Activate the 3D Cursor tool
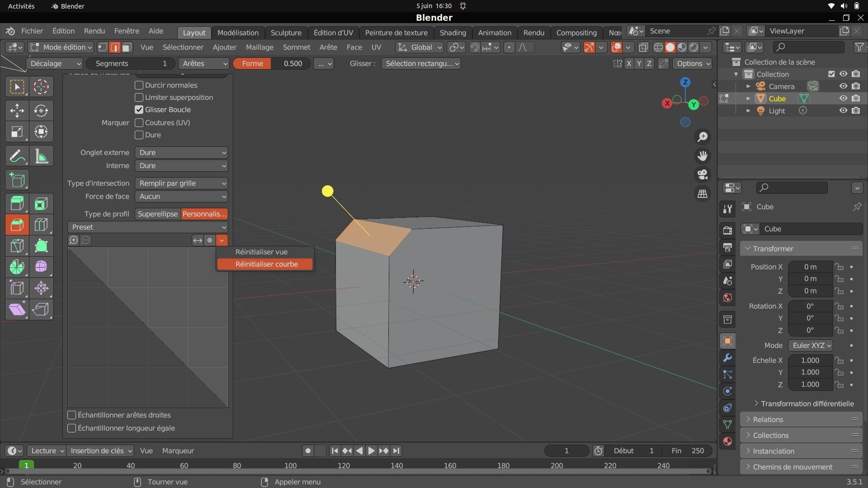This screenshot has height=488, width=868. pyautogui.click(x=41, y=87)
